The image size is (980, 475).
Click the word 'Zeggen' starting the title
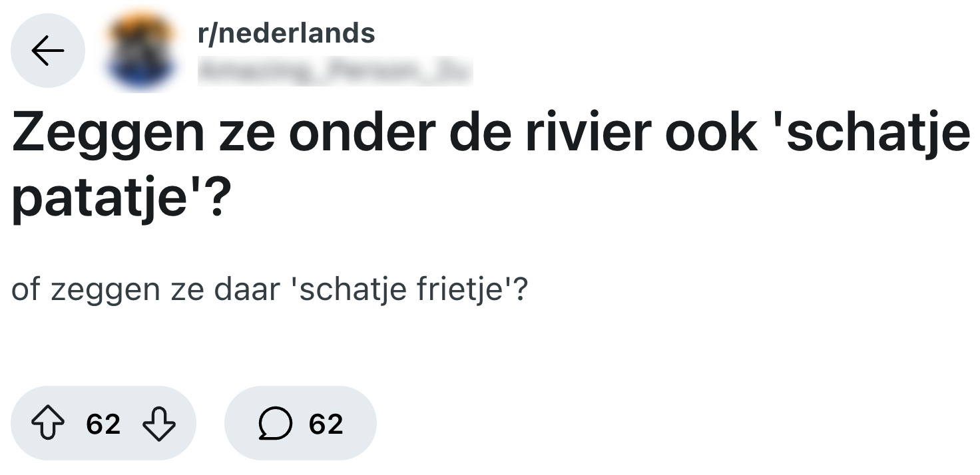pyautogui.click(x=108, y=132)
